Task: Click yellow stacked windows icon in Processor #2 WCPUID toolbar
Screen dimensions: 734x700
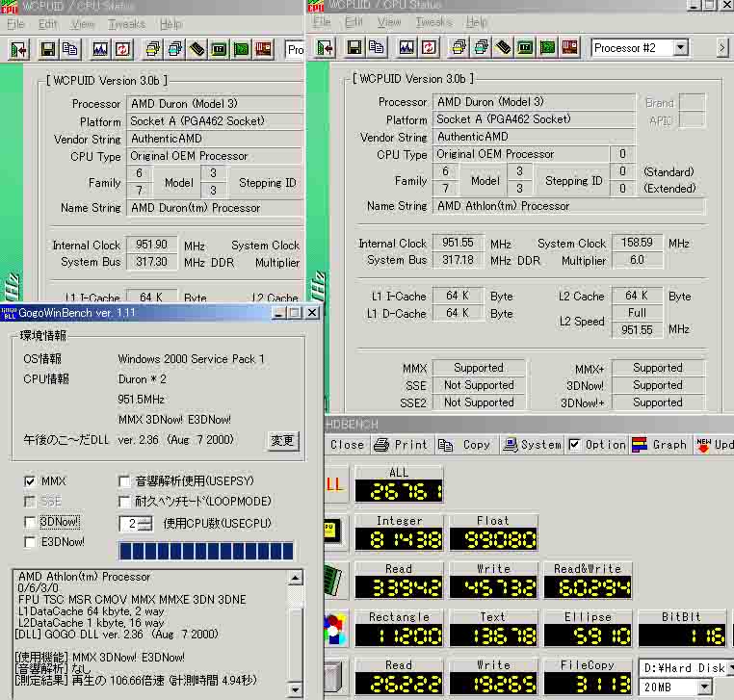Action: point(459,48)
